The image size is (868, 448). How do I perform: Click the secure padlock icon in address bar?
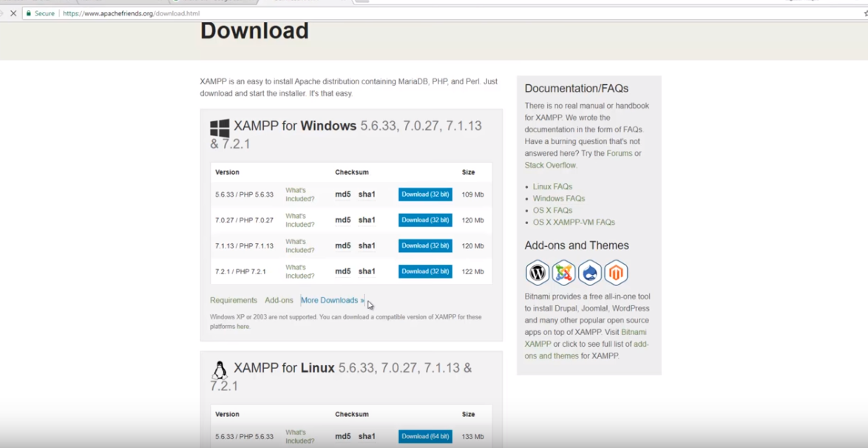click(28, 13)
